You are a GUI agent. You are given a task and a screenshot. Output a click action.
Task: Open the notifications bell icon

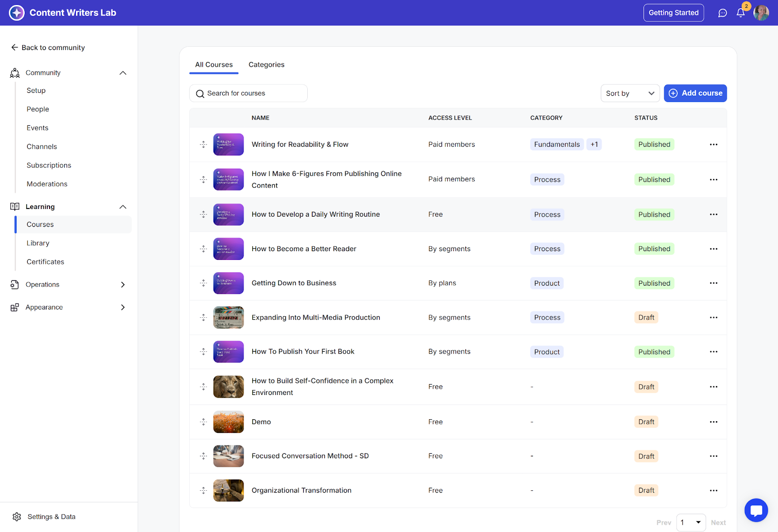tap(741, 13)
